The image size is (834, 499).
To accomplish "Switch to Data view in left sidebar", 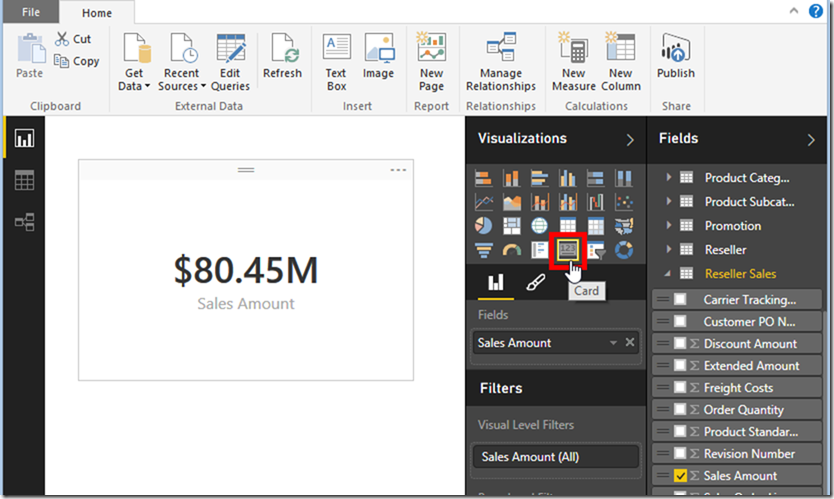I will tap(24, 180).
